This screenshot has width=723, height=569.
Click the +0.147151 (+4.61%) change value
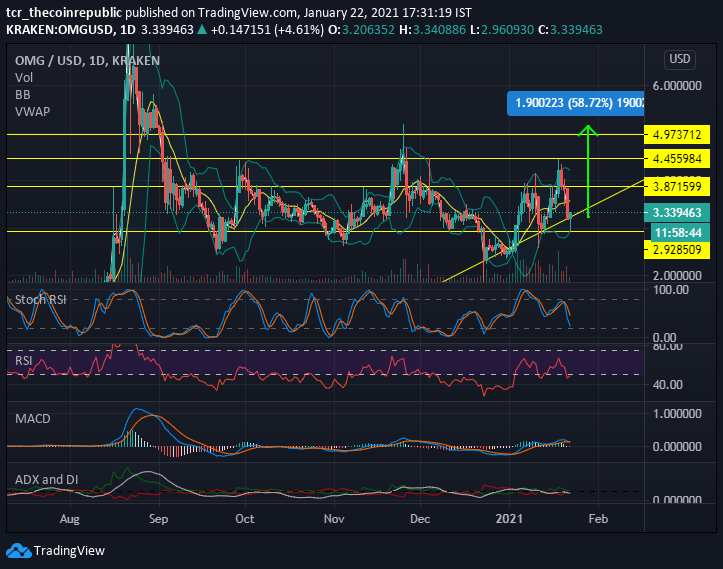point(267,30)
